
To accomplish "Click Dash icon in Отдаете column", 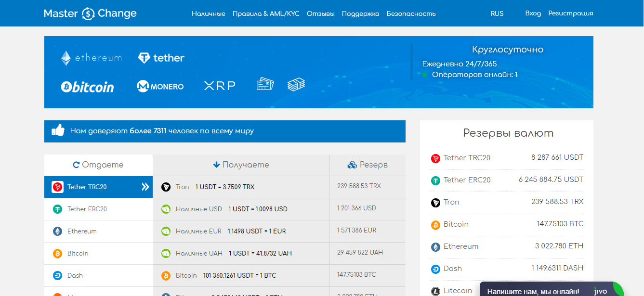I will (x=58, y=275).
